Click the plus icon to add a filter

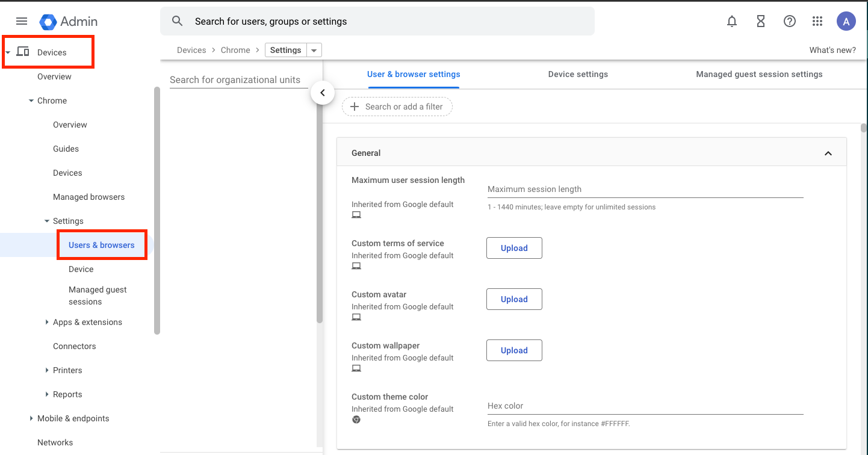pyautogui.click(x=353, y=107)
